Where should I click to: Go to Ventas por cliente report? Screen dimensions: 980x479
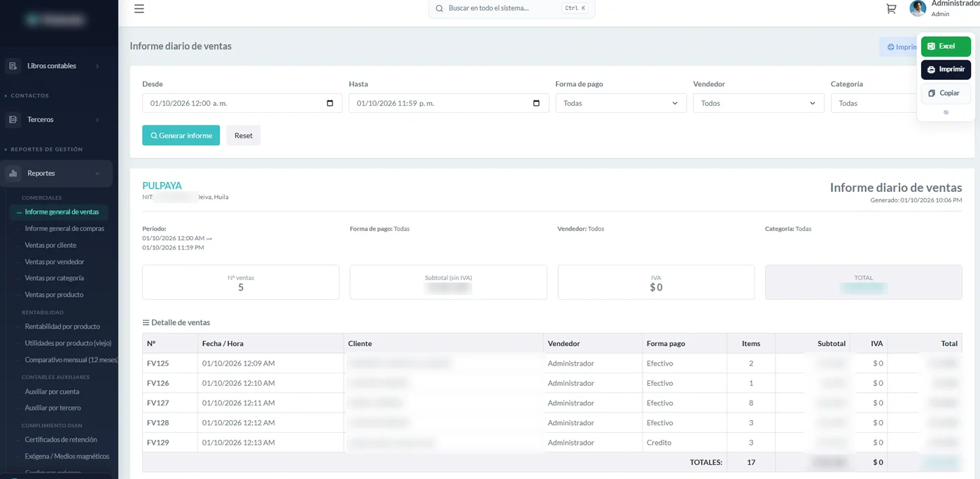50,246
